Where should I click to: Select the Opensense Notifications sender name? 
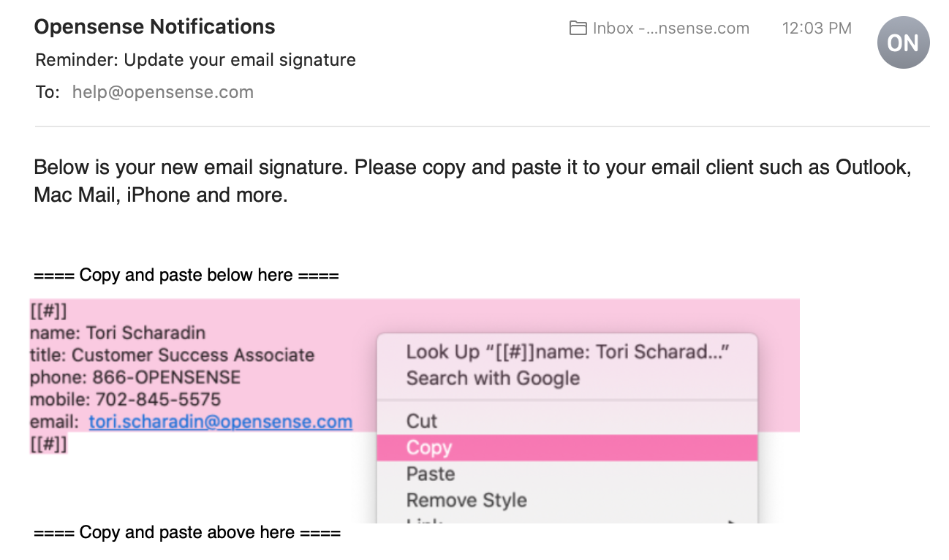(x=155, y=27)
